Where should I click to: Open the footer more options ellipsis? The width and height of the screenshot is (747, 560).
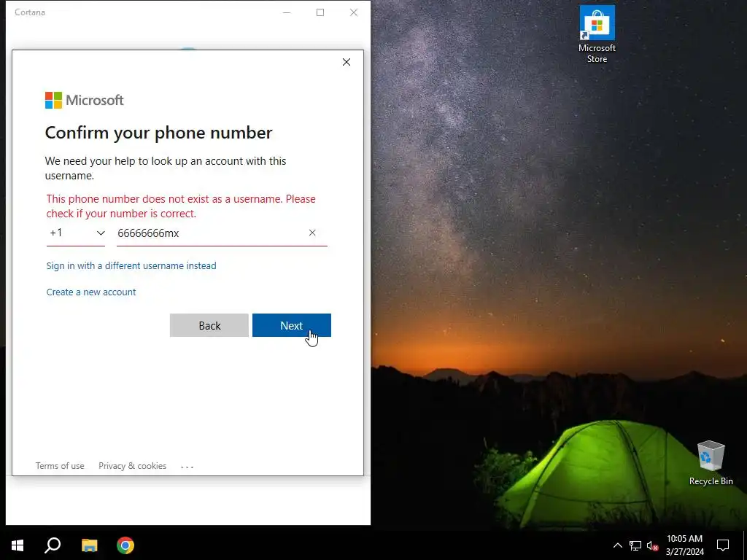tap(187, 467)
